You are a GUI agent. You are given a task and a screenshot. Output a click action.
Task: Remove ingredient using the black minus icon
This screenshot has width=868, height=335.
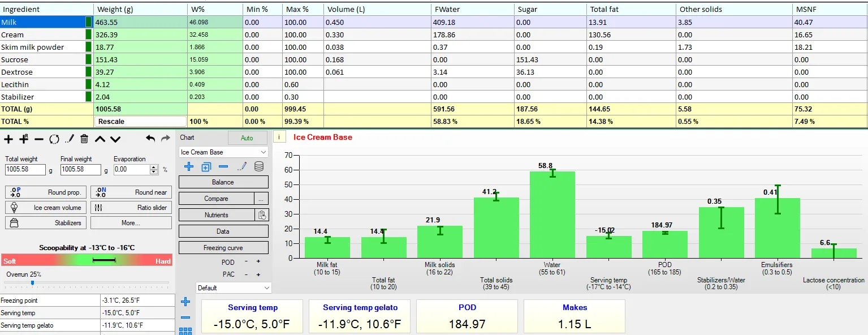pos(39,139)
